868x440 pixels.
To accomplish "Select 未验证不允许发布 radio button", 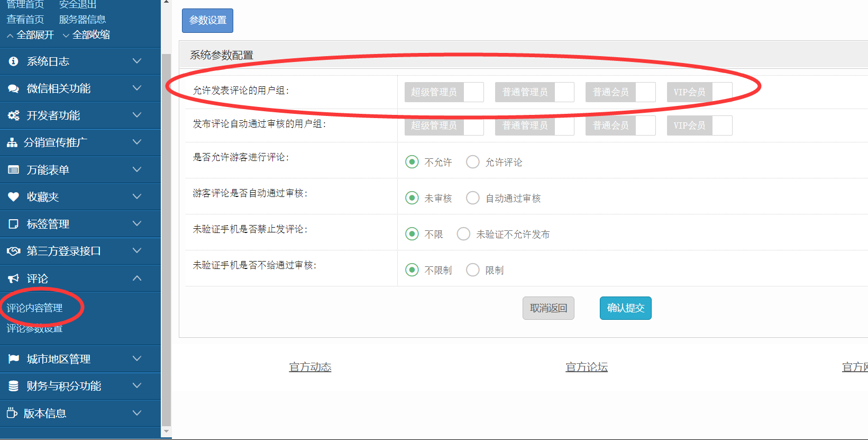I will pos(463,234).
